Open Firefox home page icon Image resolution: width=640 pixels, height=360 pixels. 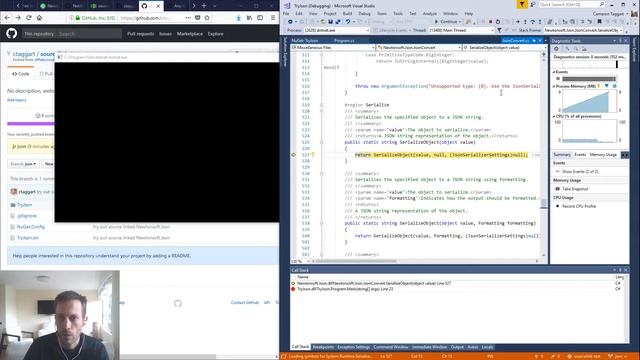click(39, 18)
